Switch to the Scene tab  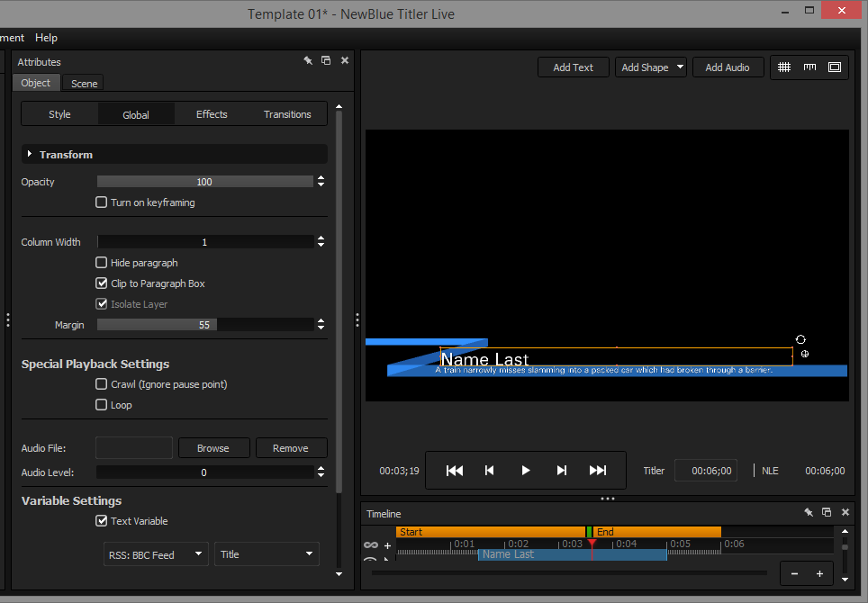pos(85,84)
